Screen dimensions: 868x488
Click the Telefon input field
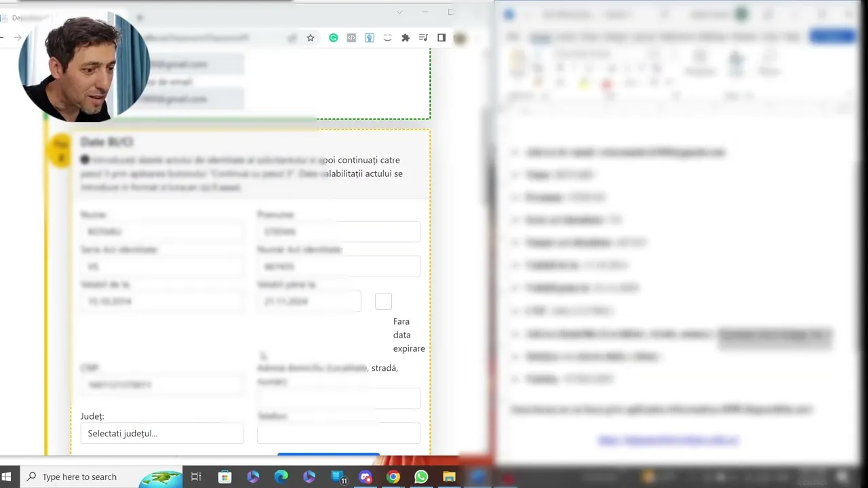pos(338,433)
